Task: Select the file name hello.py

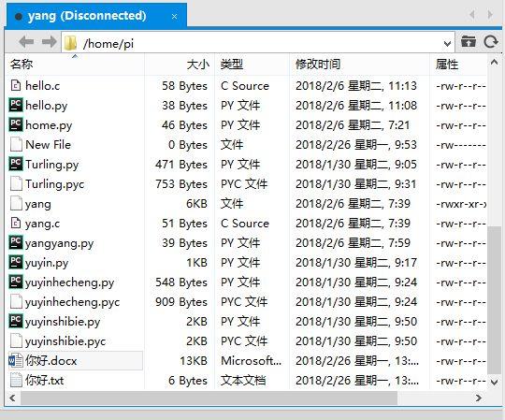Action: [x=47, y=106]
